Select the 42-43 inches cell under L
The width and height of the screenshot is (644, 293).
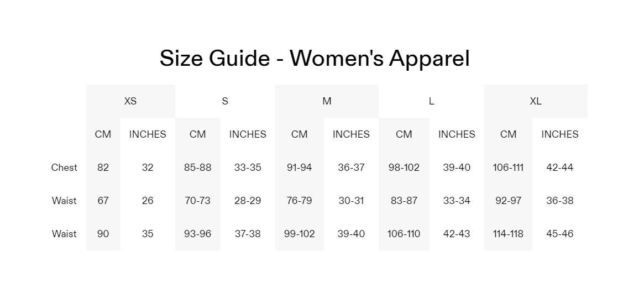(x=457, y=234)
